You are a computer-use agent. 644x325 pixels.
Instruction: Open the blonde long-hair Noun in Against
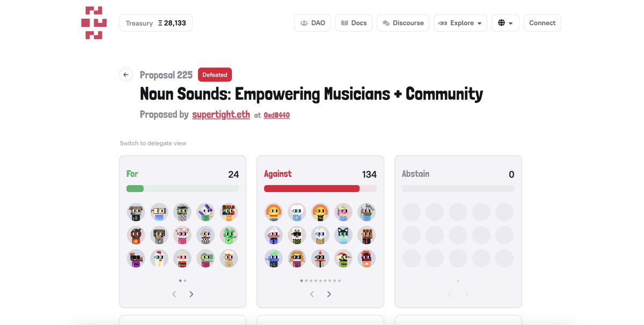pyautogui.click(x=297, y=258)
